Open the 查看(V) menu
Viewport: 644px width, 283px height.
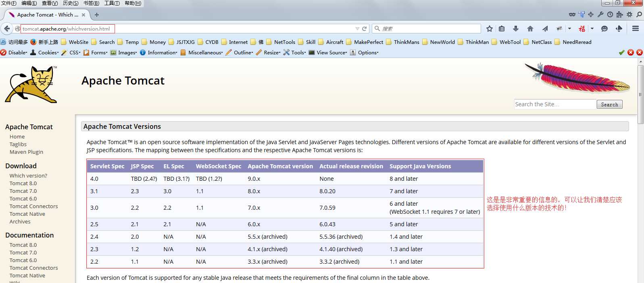tap(50, 3)
